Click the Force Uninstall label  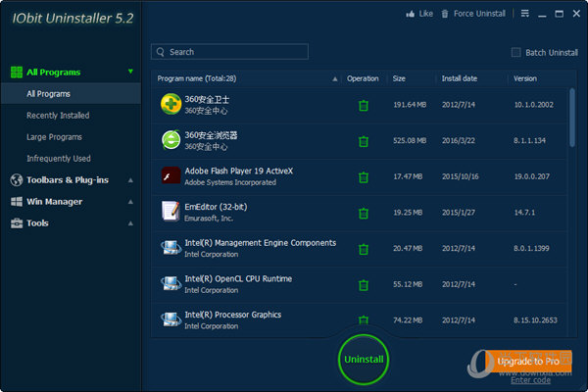479,14
